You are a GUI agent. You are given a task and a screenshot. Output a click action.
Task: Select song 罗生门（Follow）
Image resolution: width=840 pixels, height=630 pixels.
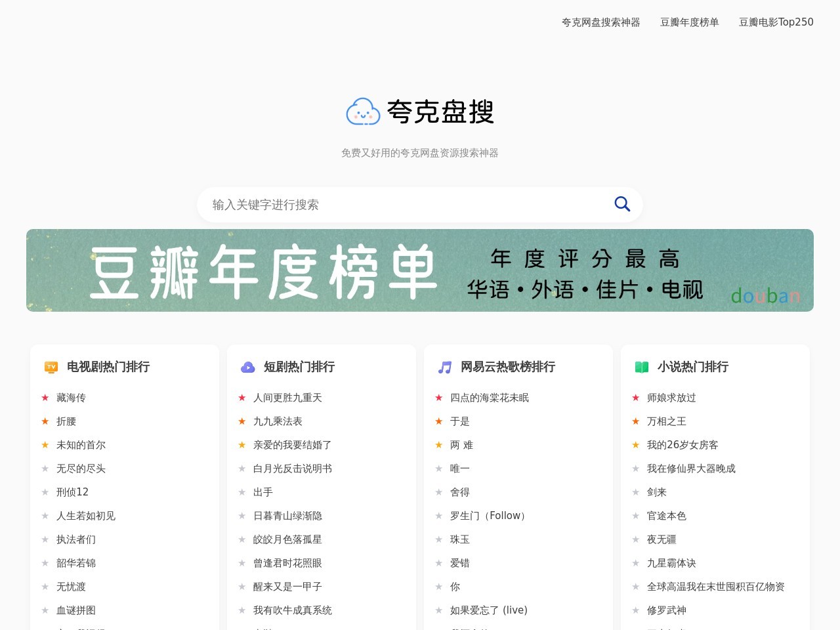click(490, 516)
